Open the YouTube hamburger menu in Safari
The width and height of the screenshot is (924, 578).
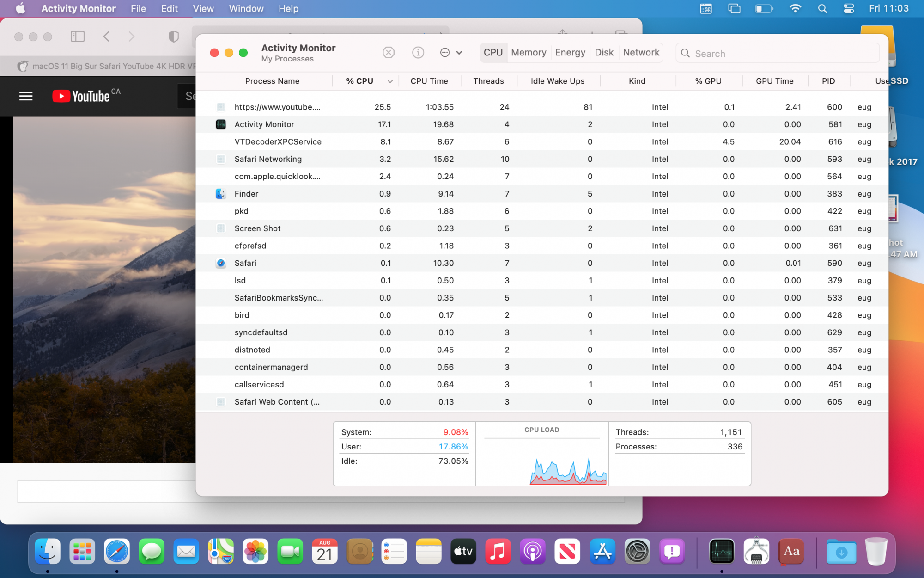26,96
